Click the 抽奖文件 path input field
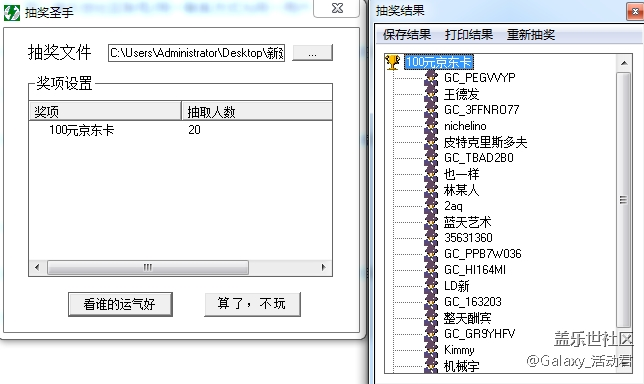 coord(196,53)
